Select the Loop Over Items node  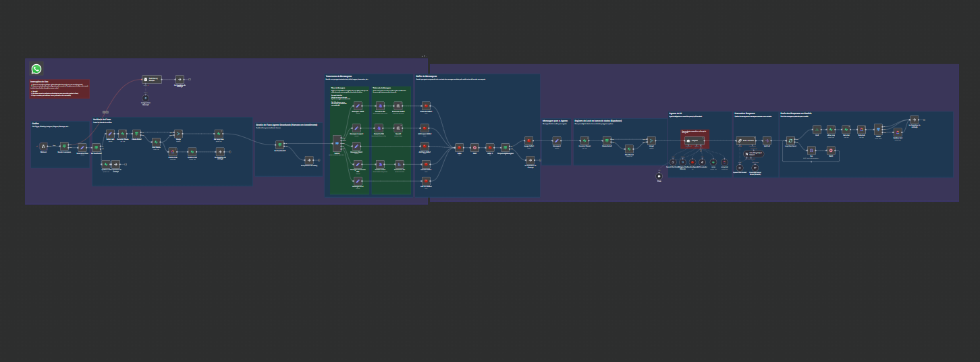point(790,140)
